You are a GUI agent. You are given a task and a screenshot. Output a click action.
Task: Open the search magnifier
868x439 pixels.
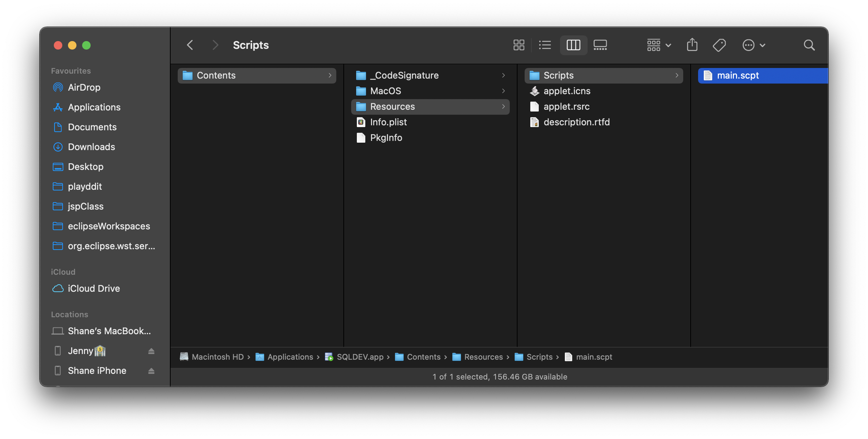pos(809,45)
